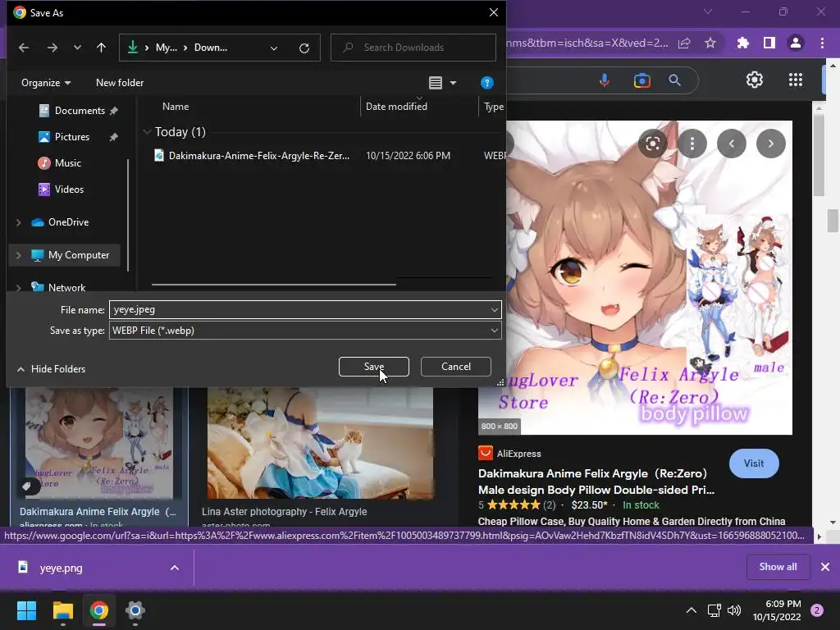Open Chrome three-dot menu
This screenshot has width=840, height=630.
[822, 43]
